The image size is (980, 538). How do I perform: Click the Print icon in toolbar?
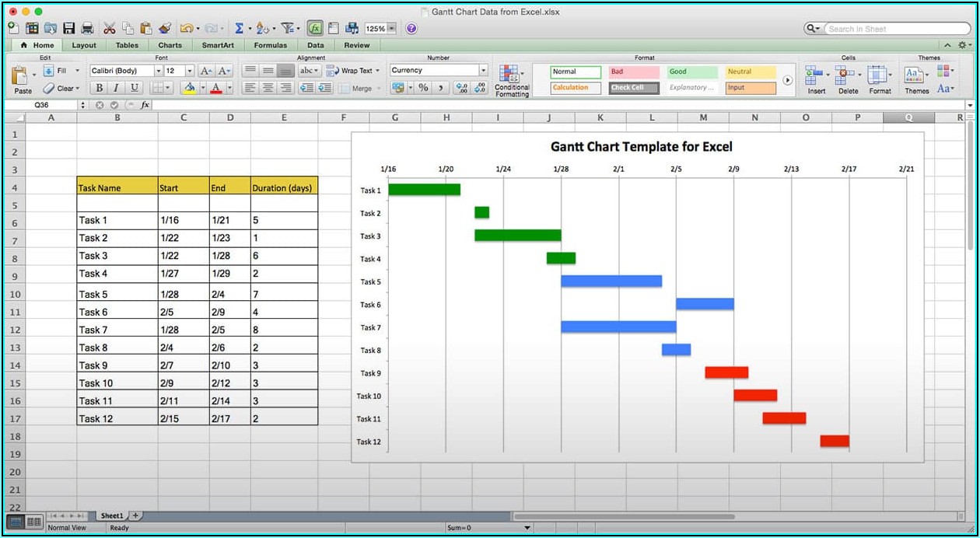88,29
